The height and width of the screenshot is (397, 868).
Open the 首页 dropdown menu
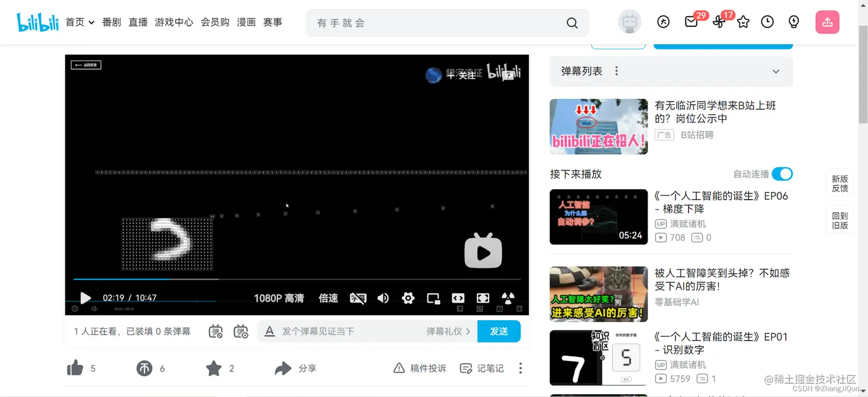point(80,22)
